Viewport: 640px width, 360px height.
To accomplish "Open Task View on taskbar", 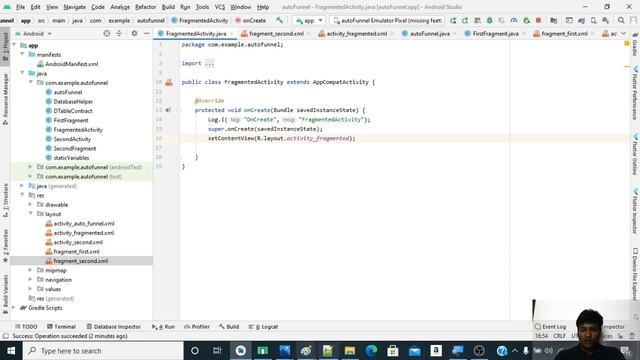I will coord(217,351).
